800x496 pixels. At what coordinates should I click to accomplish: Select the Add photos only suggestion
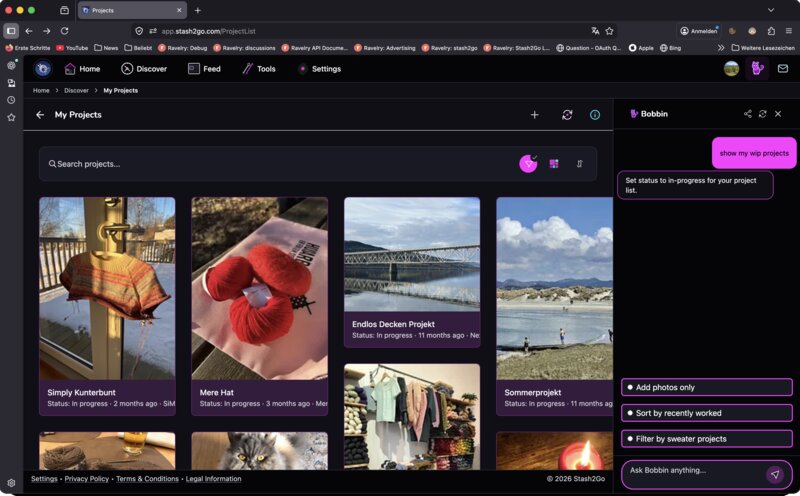706,387
